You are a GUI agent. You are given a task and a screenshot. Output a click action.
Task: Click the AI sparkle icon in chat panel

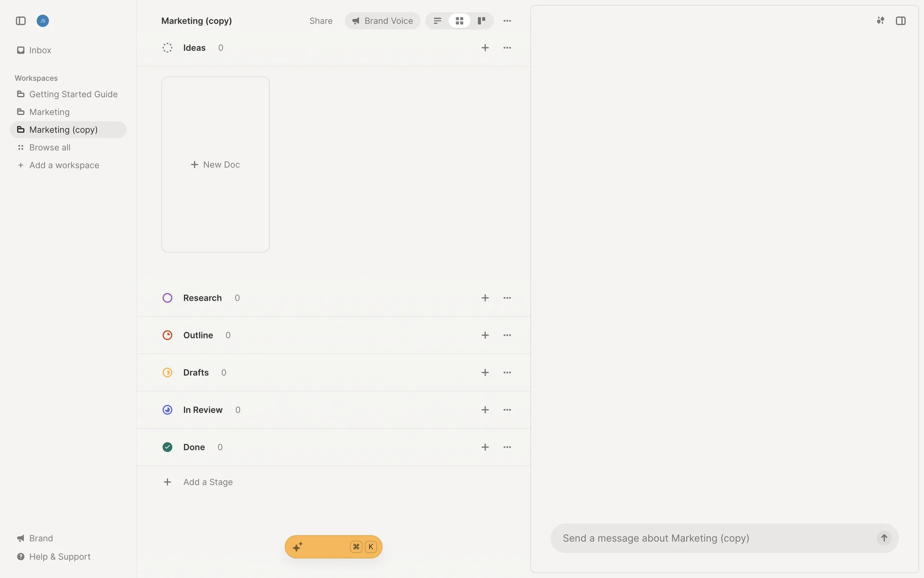click(x=880, y=21)
